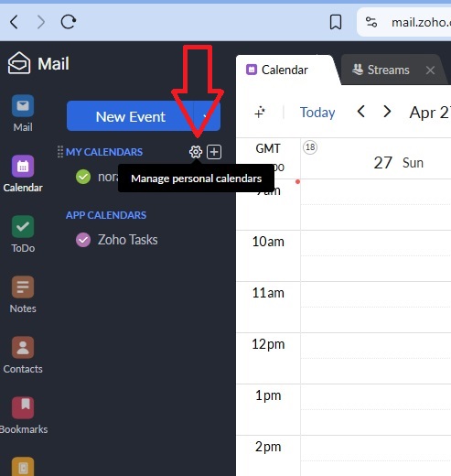
Task: Click the sparkle smart-add icon beside Today
Action: (x=260, y=112)
